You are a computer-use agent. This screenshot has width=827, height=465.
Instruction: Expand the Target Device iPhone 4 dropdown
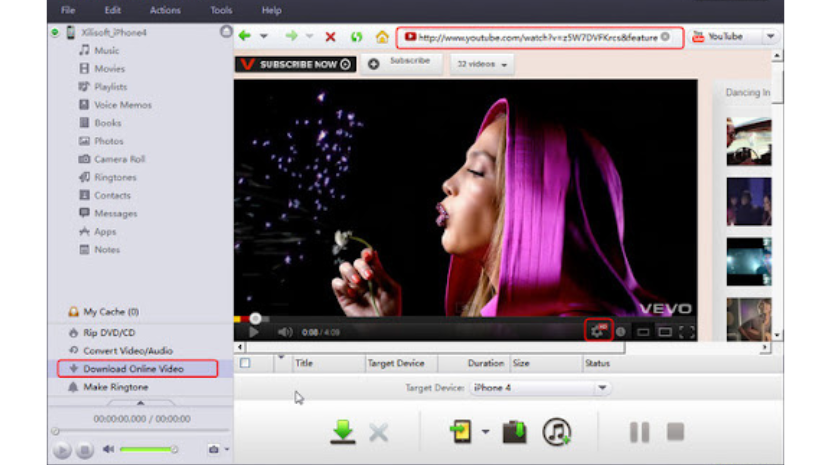(x=602, y=388)
